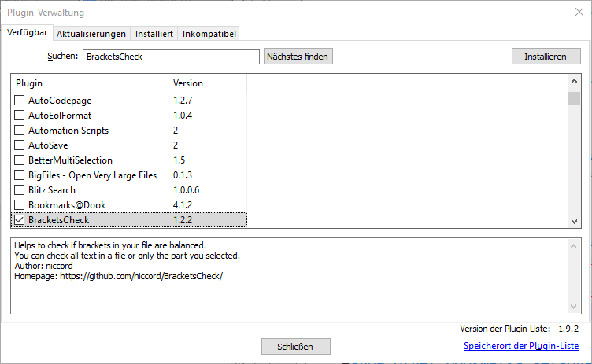592x364 pixels.
Task: Click the description box scroll up arrow
Action: pyautogui.click(x=573, y=246)
